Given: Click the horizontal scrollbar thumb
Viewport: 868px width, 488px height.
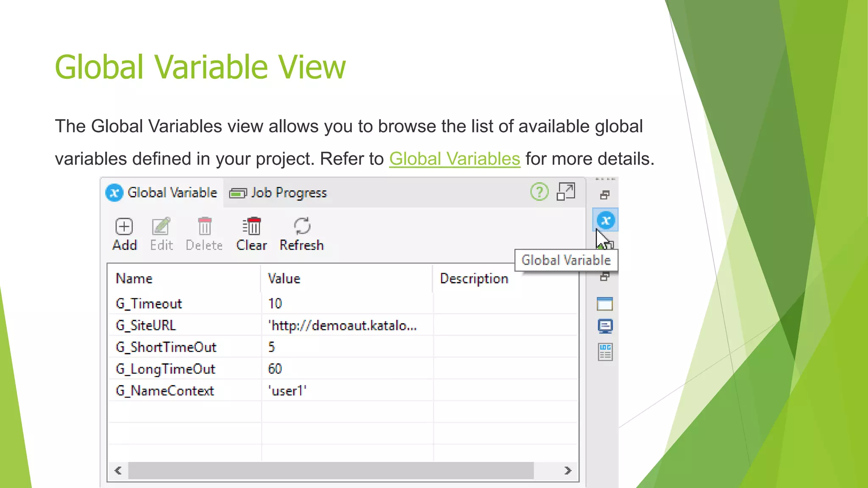Looking at the screenshot, I should click(331, 471).
